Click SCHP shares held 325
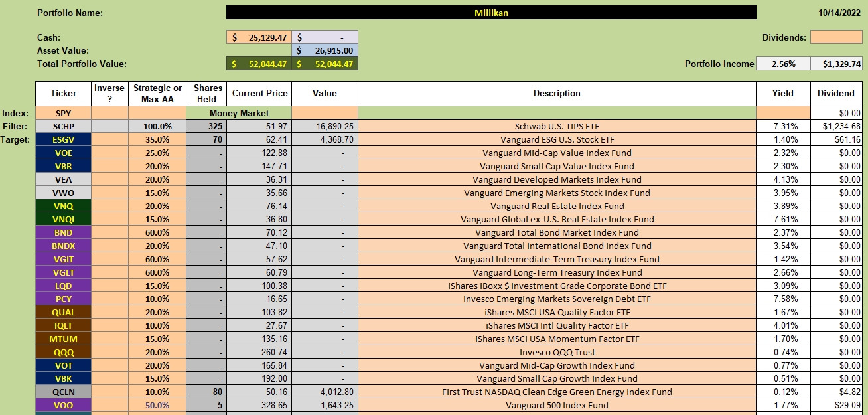This screenshot has height=415, width=868. tap(206, 126)
